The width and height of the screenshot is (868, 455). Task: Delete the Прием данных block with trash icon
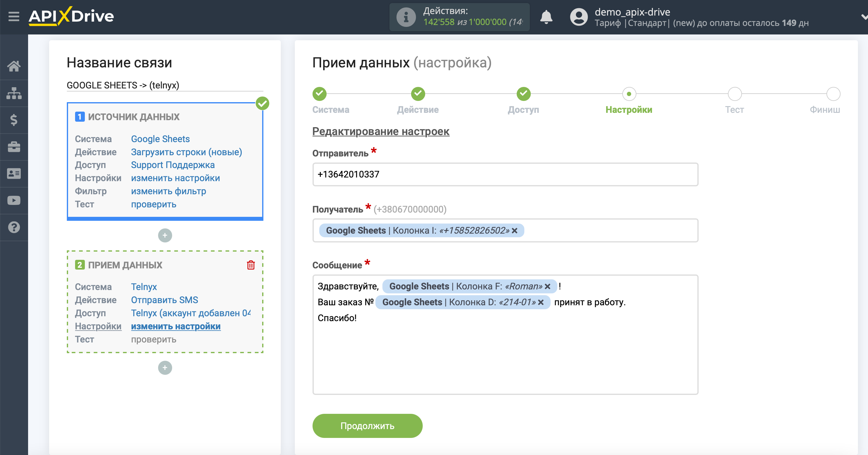click(251, 265)
